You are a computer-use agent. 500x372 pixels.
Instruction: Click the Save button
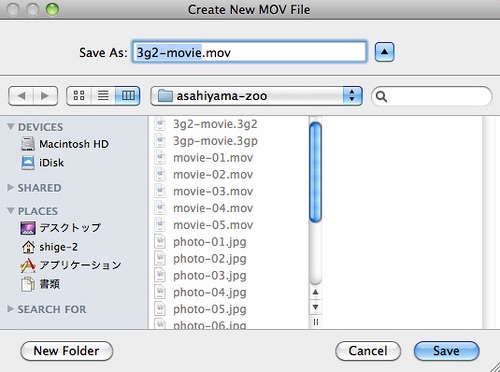pos(446,351)
